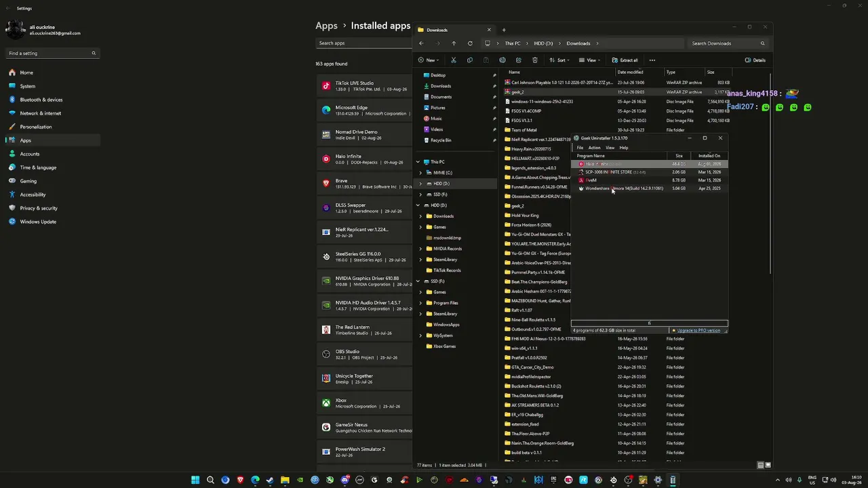The width and height of the screenshot is (868, 488).
Task: Click Extract all button in Explorer
Action: [625, 60]
